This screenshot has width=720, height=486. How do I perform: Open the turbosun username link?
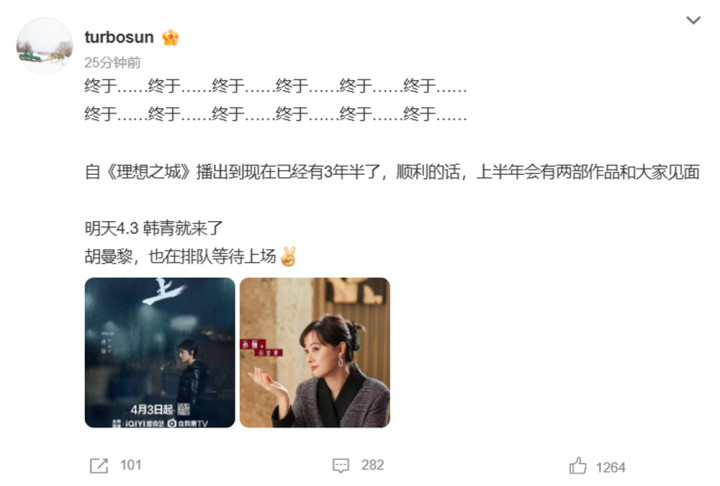(x=119, y=37)
